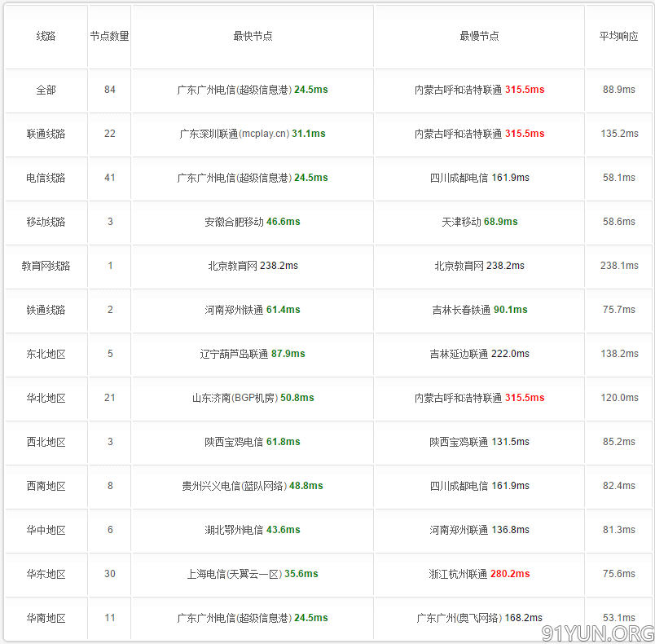Image resolution: width=655 pixels, height=644 pixels.
Task: Click 安徽合肥移动 46.6ms cell
Action: (253, 222)
